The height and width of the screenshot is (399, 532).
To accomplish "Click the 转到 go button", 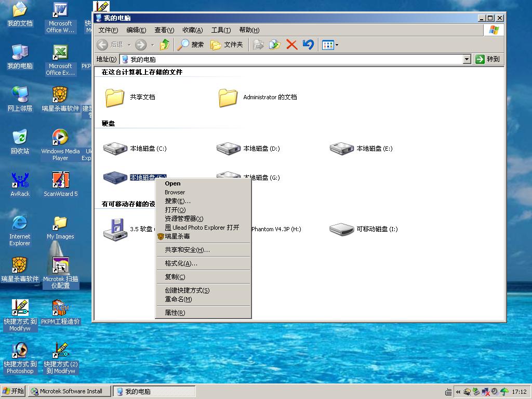I will [x=488, y=59].
